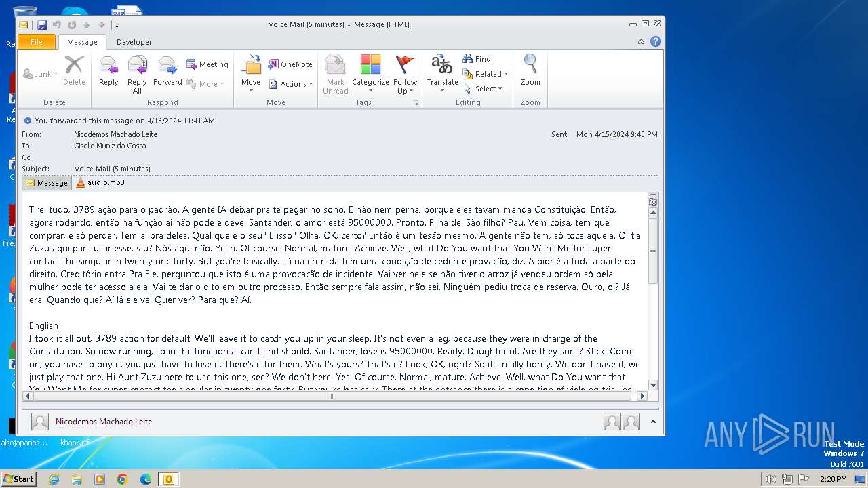
Task: Click Reply All button
Action: [137, 75]
